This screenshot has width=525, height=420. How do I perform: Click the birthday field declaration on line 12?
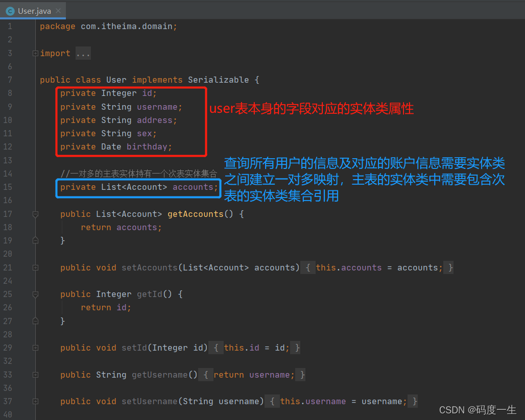click(x=147, y=147)
